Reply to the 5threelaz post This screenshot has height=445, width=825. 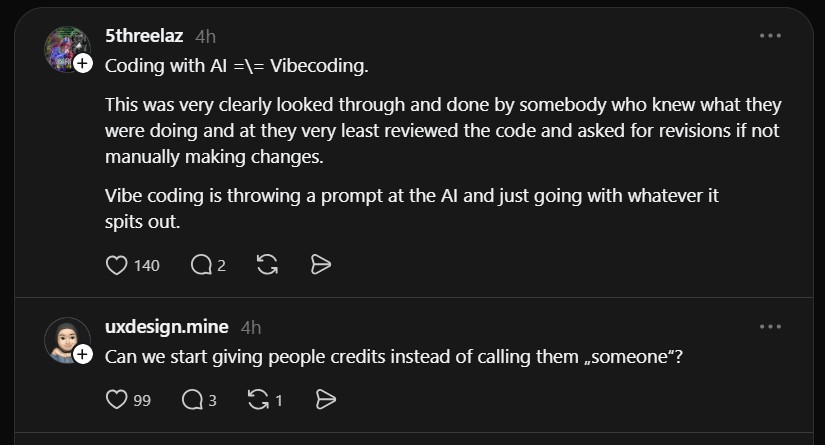pyautogui.click(x=199, y=265)
